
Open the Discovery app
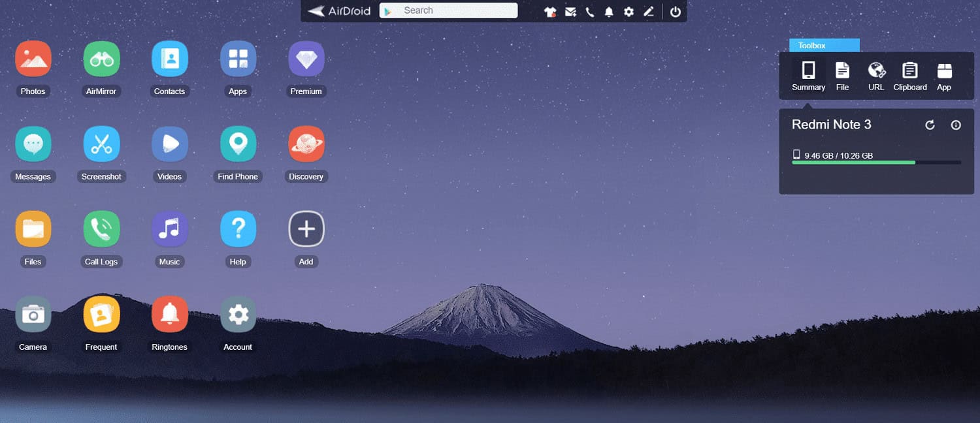306,144
